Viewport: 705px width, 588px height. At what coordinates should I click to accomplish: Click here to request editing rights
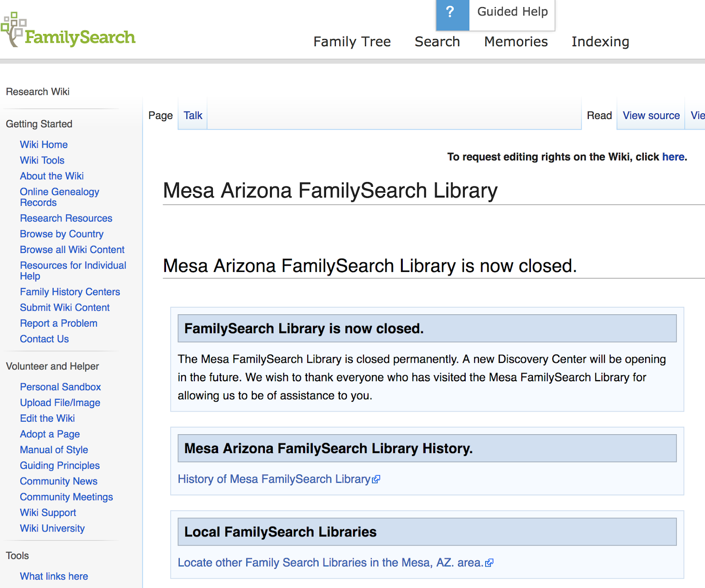coord(672,157)
